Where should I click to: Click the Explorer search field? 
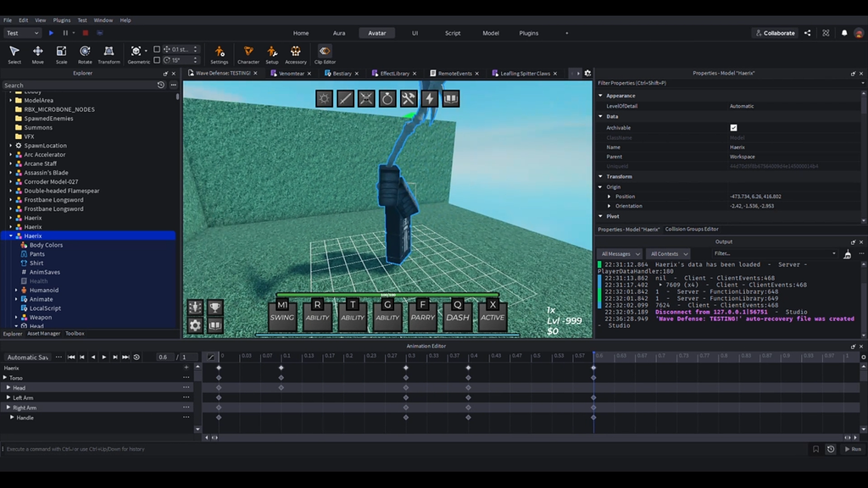click(x=79, y=86)
